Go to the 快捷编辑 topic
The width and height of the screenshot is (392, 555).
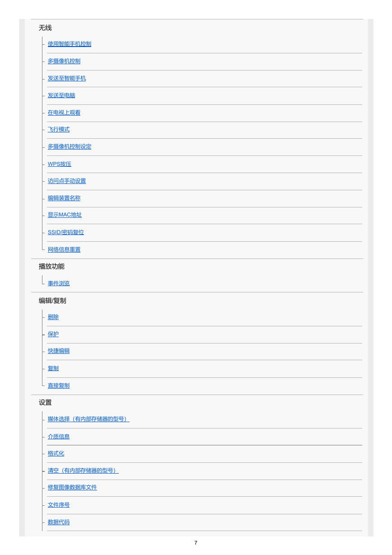(59, 351)
